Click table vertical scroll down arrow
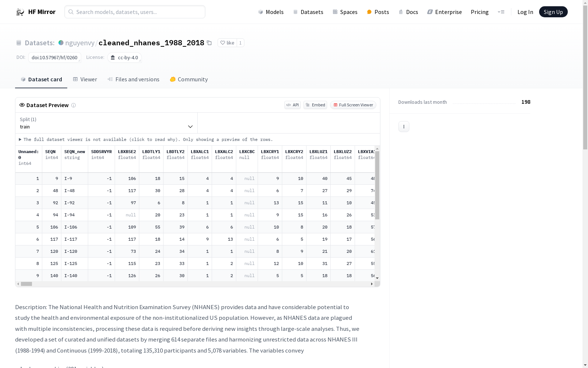This screenshot has height=368, width=588. (377, 278)
